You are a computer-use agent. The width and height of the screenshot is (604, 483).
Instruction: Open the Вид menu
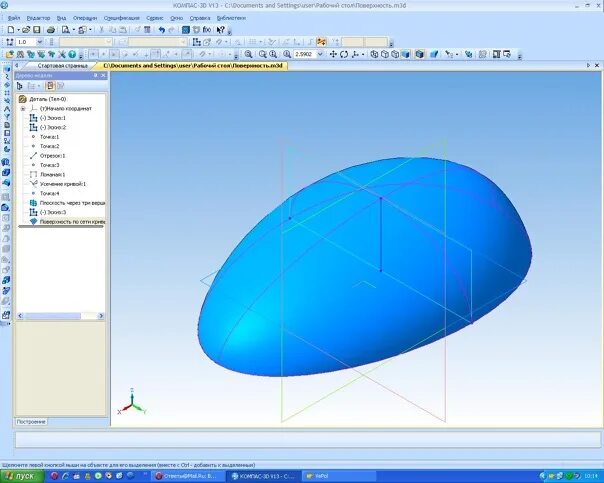coord(61,18)
